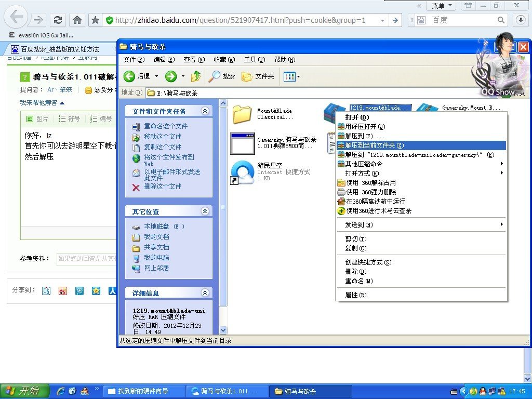This screenshot has height=399, width=532.
Task: Click 删除这个文件 task link
Action: (x=163, y=187)
